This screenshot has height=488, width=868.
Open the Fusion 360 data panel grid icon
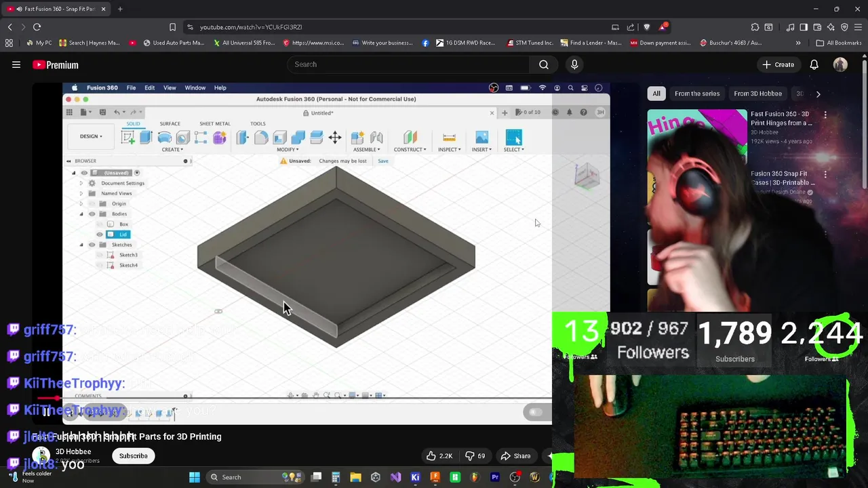pos(69,112)
